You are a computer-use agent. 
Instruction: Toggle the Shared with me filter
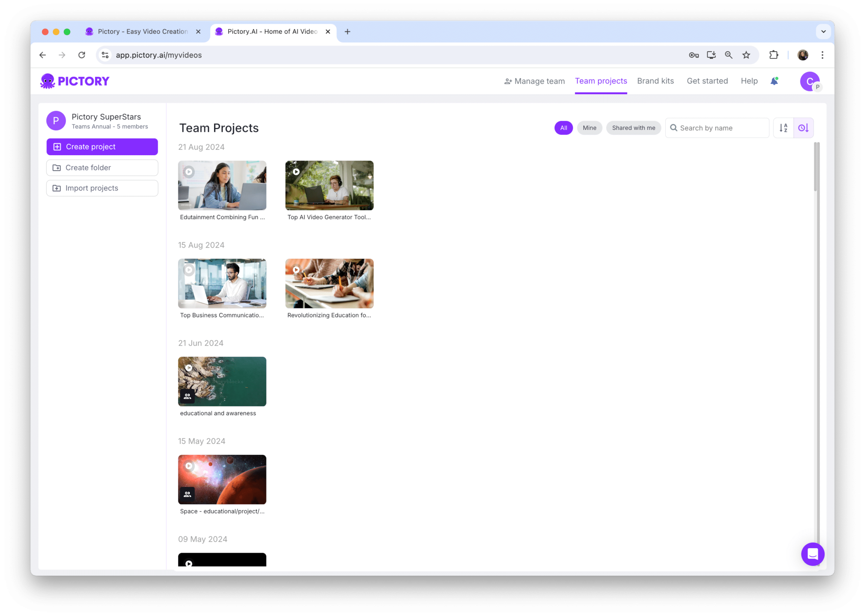pos(633,127)
